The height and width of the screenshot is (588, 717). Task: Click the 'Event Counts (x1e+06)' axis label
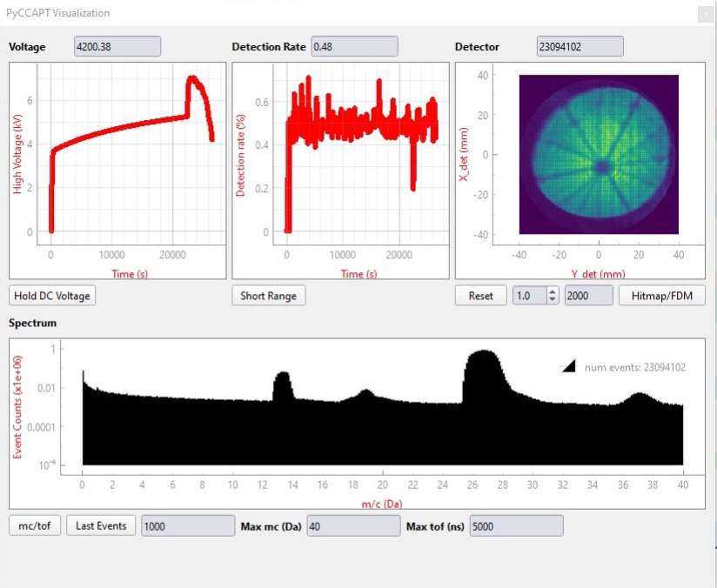click(17, 407)
